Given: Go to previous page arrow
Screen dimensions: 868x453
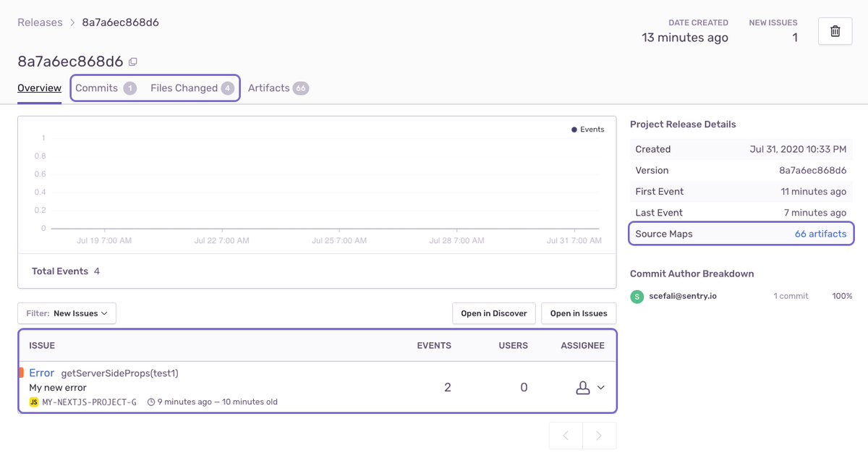Looking at the screenshot, I should coord(566,436).
